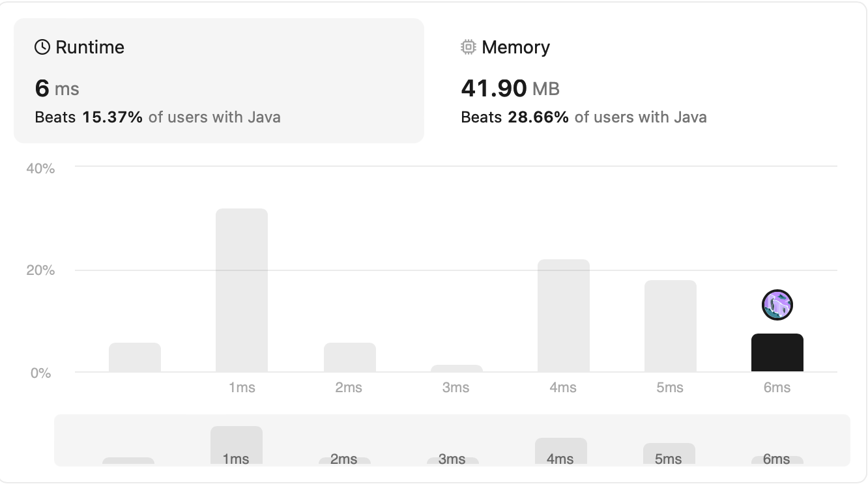The image size is (868, 486).
Task: Click the 4ms bar in main chart
Action: (x=564, y=315)
